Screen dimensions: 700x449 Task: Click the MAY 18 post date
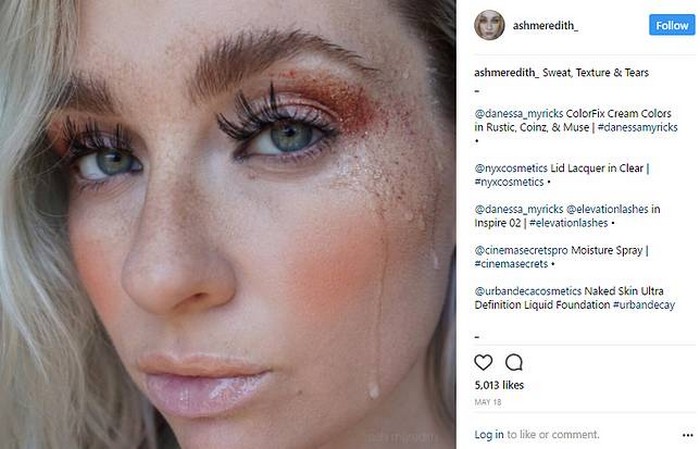488,402
